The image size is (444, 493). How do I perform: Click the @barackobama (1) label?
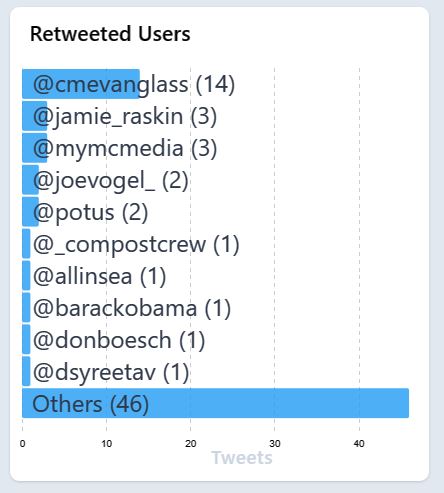(x=132, y=308)
